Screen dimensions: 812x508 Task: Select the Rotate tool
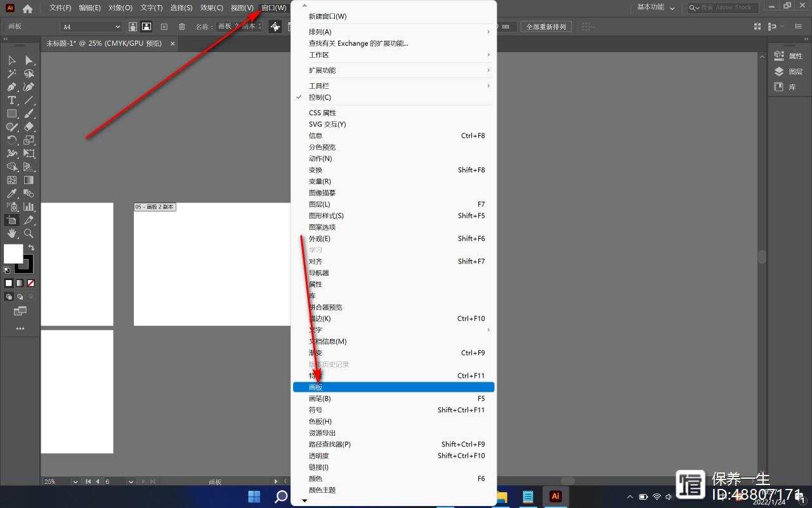(x=12, y=140)
